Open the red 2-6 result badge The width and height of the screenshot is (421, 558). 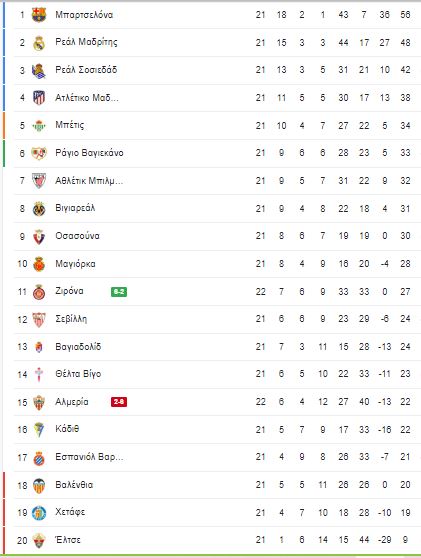[119, 402]
